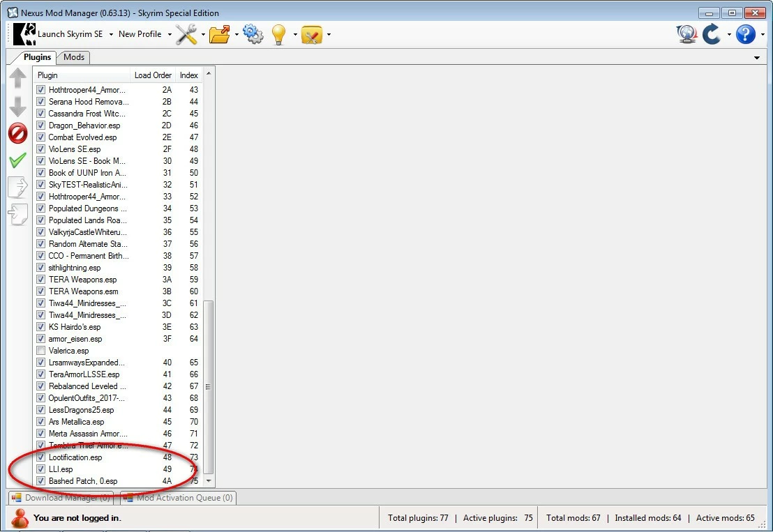Click the blue circular arrow update icon
Image resolution: width=773 pixels, height=532 pixels.
(x=712, y=34)
